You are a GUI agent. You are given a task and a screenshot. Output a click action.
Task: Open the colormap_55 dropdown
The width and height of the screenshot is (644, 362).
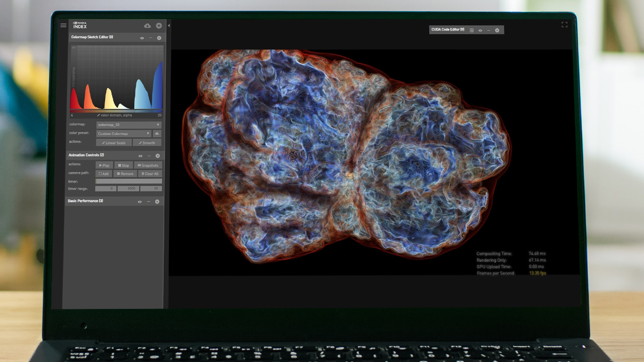pyautogui.click(x=128, y=124)
